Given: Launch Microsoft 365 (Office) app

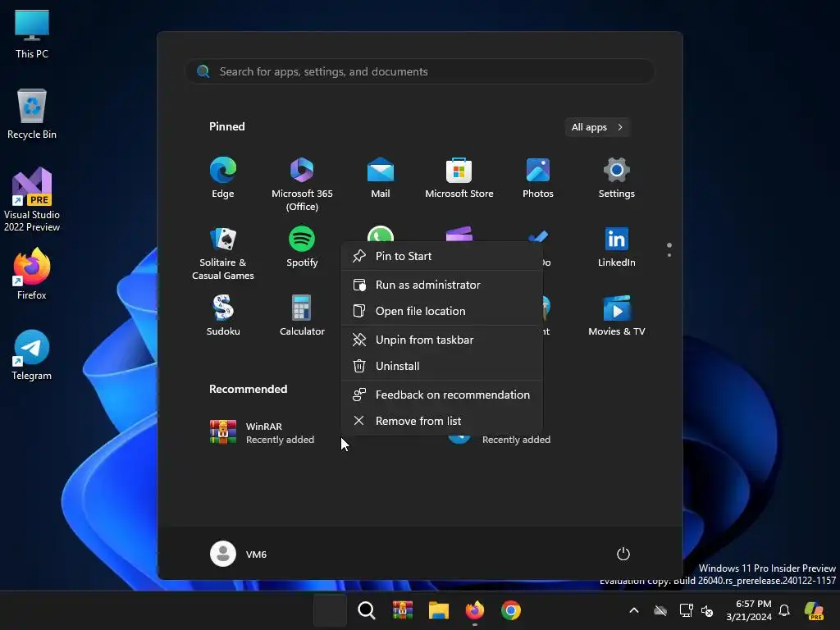Looking at the screenshot, I should [302, 184].
